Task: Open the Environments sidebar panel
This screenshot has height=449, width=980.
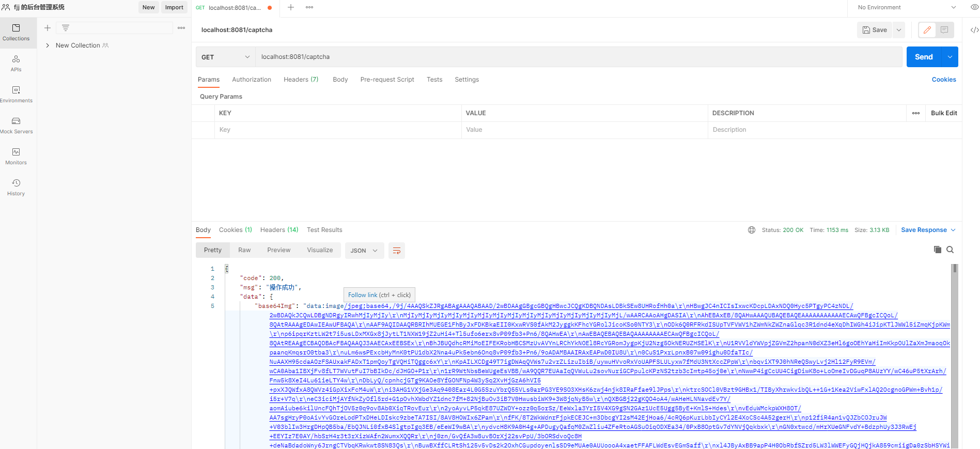Action: click(16, 95)
